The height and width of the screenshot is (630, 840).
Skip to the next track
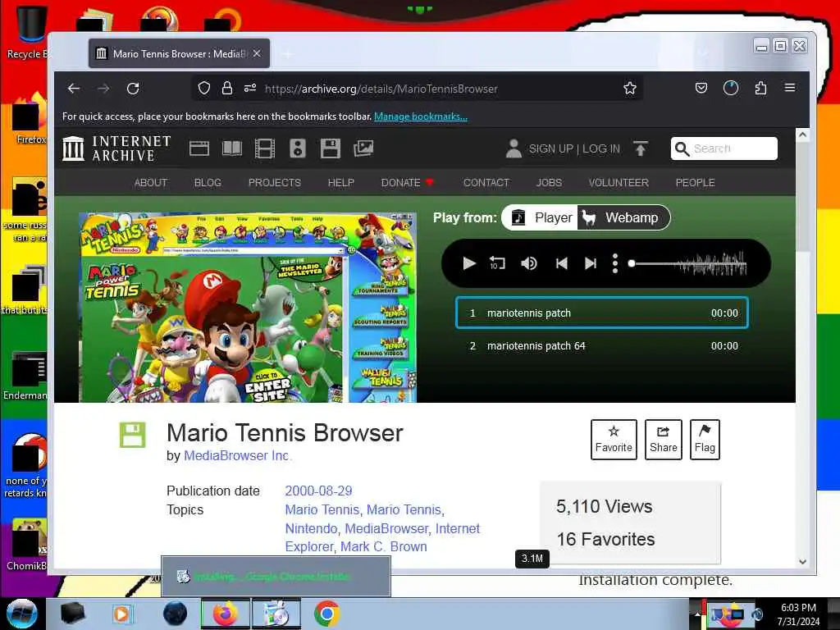(x=591, y=263)
